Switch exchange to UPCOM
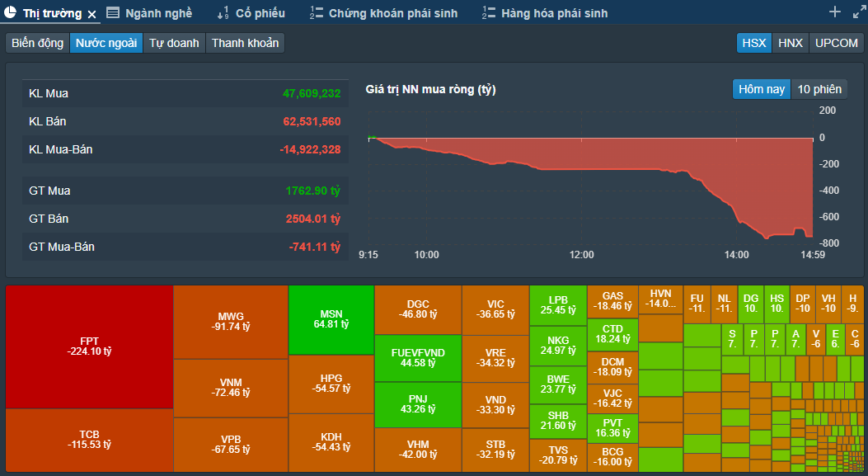The height and width of the screenshot is (476, 868). (836, 43)
